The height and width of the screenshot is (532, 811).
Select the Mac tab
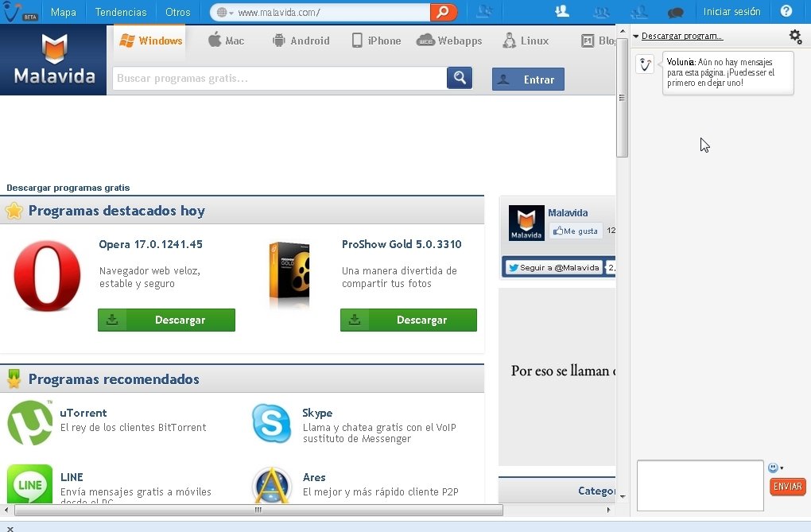pyautogui.click(x=226, y=41)
